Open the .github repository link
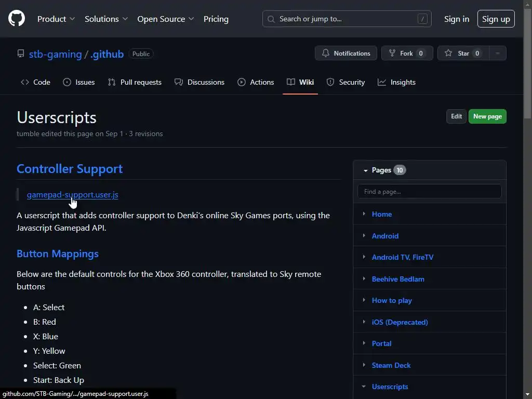 [x=107, y=54]
